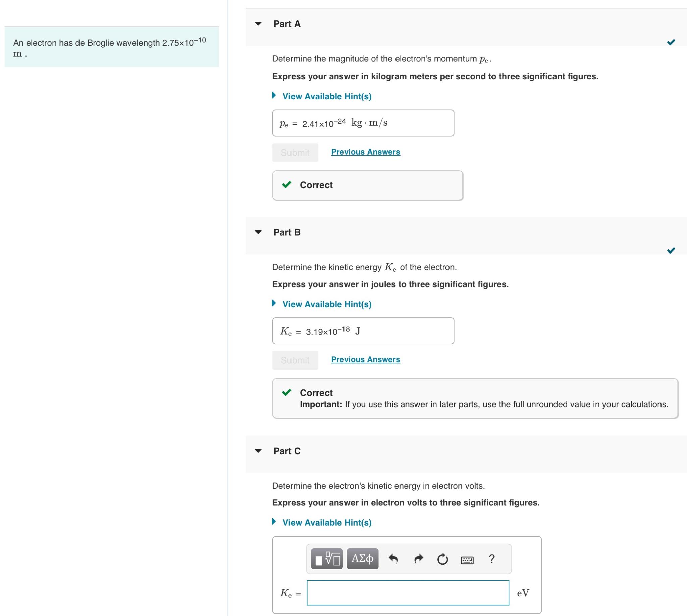Expand View Available Hint(s) in Part B
The image size is (687, 616).
pyautogui.click(x=326, y=304)
